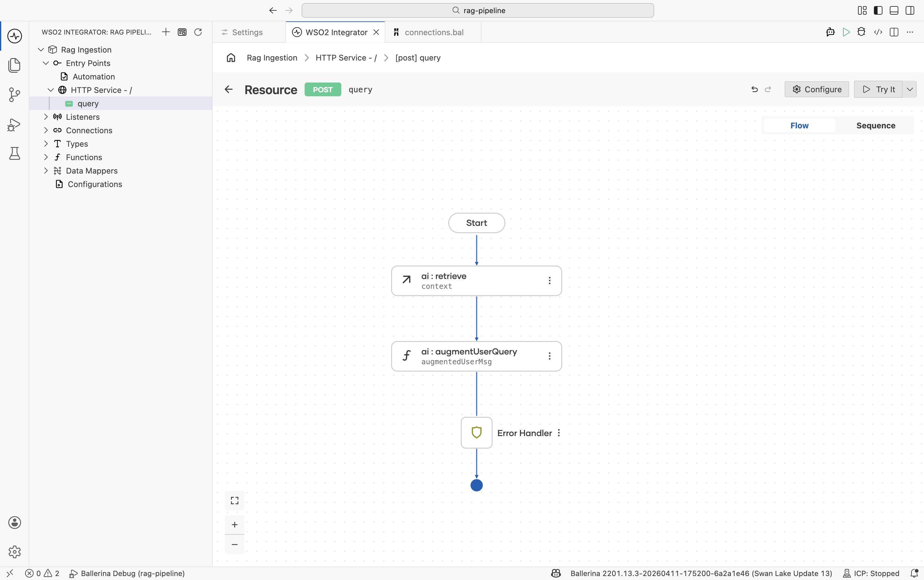This screenshot has width=924, height=580.
Task: Expand Listeners section
Action: (46, 117)
